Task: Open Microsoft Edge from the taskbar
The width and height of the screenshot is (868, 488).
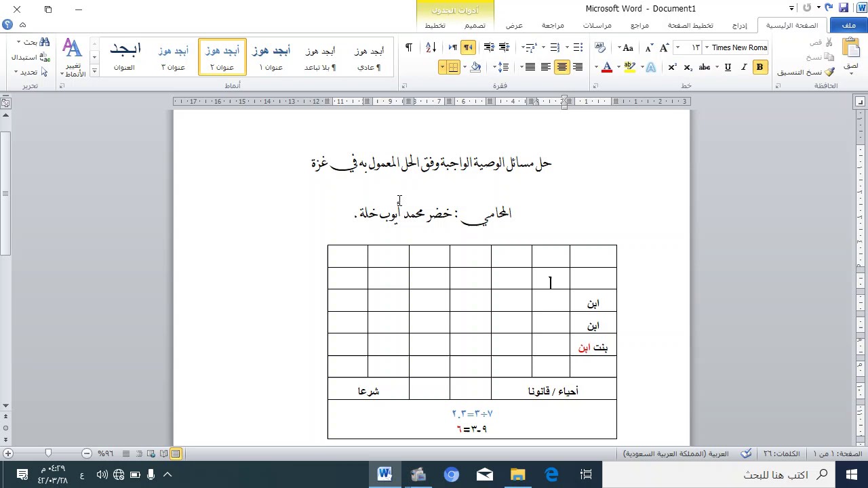Action: pyautogui.click(x=551, y=474)
